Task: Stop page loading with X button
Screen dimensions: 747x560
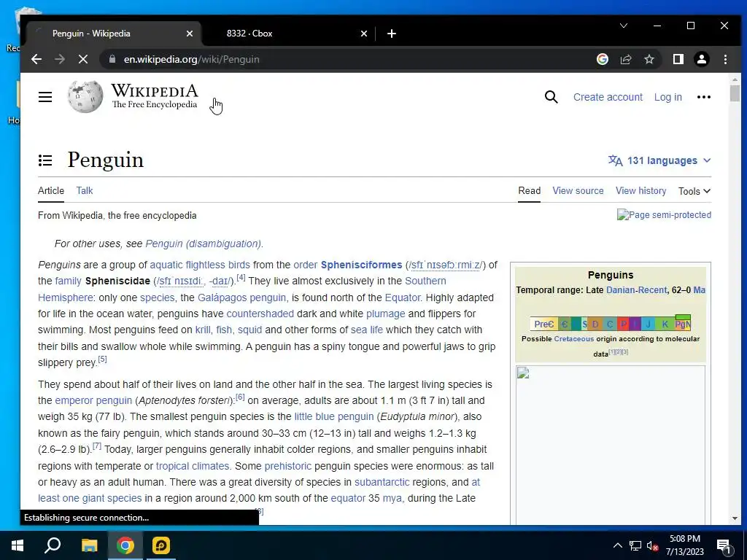Action: tap(83, 60)
